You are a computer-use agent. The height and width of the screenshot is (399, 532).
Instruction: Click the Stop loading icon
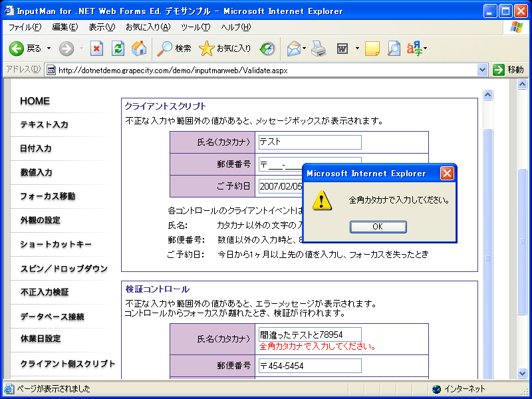pos(96,48)
